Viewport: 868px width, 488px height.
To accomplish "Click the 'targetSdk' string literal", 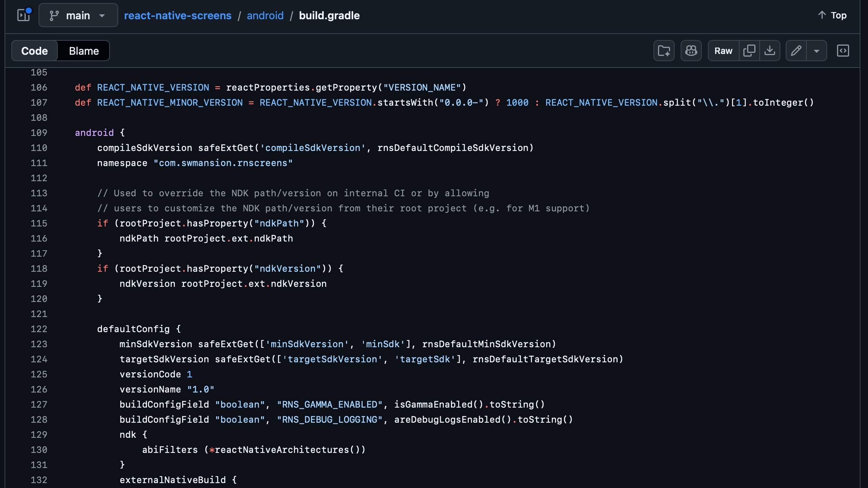I will (x=425, y=359).
